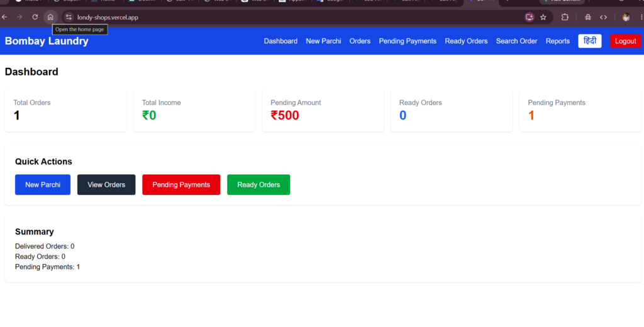Click the Ready Orders card showing 0
The height and width of the screenshot is (327, 644).
click(x=452, y=111)
